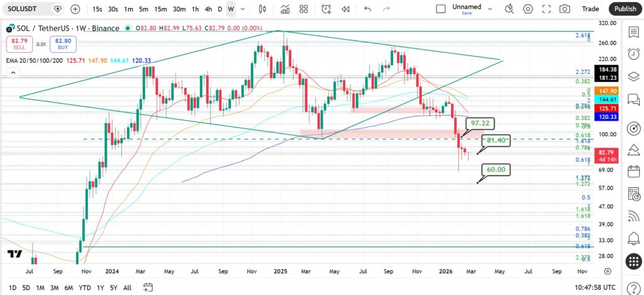Start bar Replay mode
Screen dimensions: 644x295
[345, 9]
